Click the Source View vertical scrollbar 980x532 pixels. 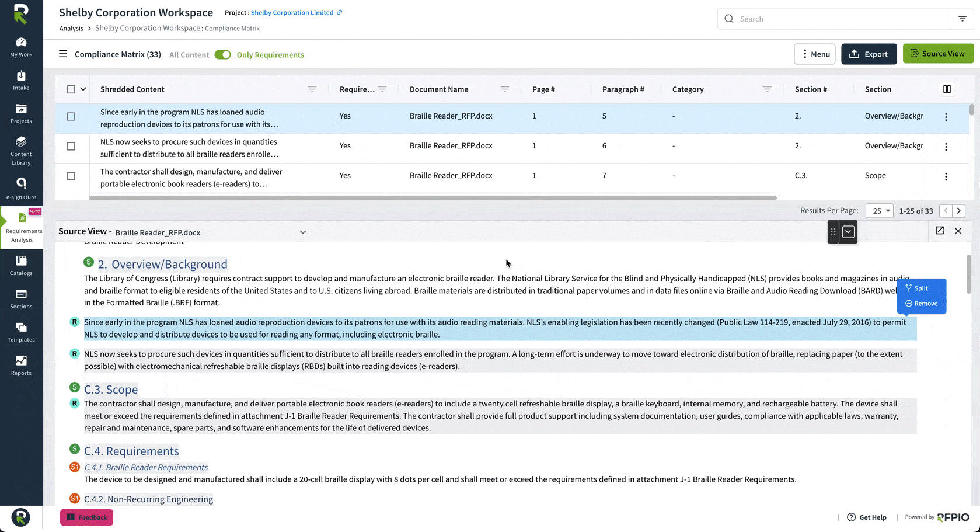(969, 274)
